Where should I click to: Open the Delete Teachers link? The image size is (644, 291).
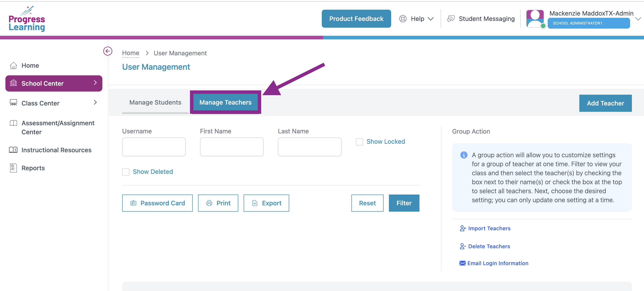(489, 246)
